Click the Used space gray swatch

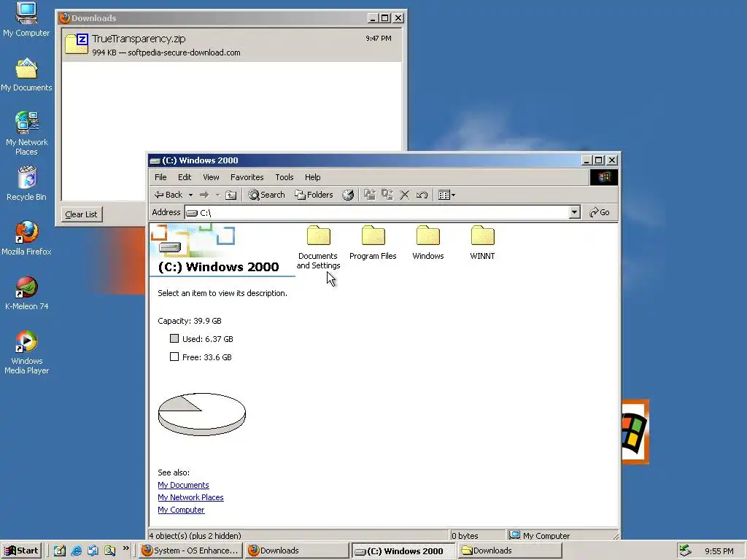coord(174,338)
